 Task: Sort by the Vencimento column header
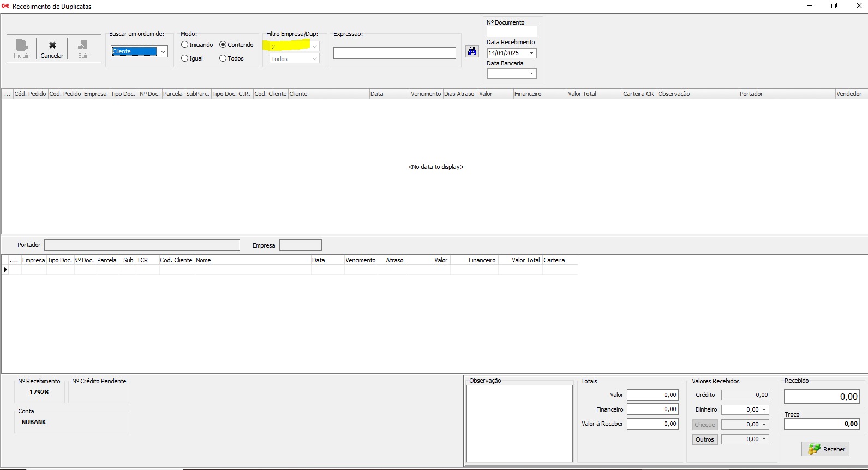click(x=426, y=94)
